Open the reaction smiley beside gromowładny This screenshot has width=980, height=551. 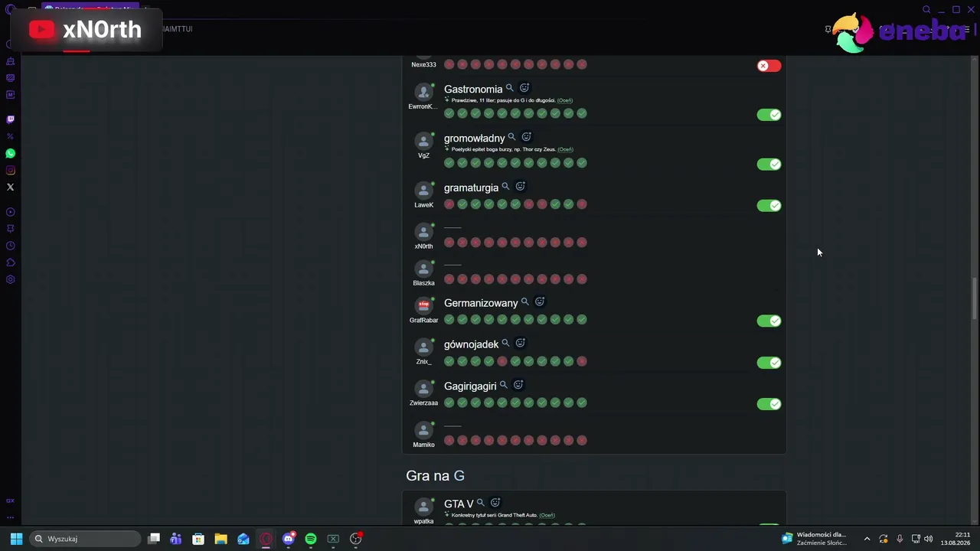point(527,137)
